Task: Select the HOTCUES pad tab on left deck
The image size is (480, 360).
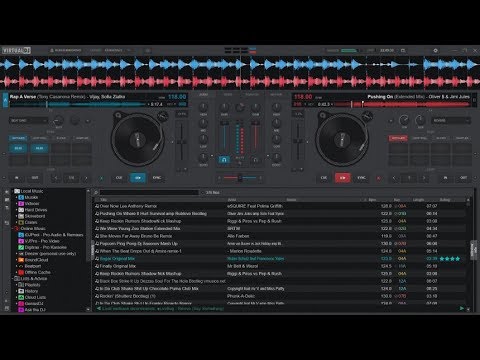Action: (x=18, y=138)
